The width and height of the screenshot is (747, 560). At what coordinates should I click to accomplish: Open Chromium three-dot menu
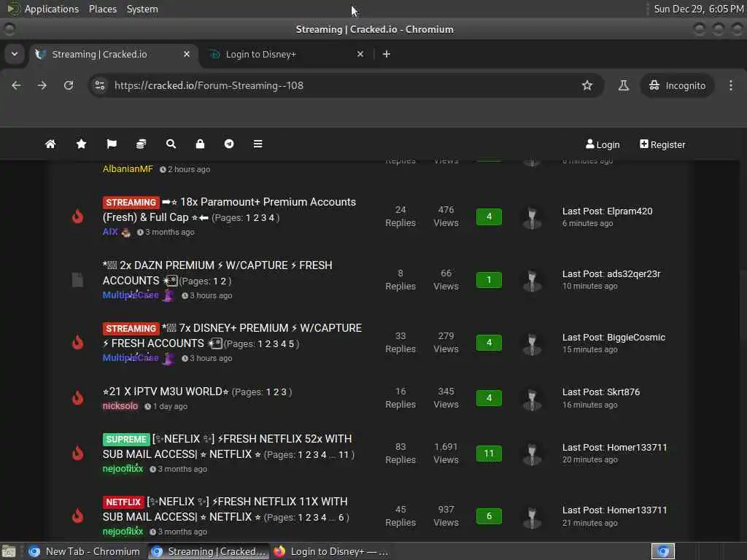[731, 85]
